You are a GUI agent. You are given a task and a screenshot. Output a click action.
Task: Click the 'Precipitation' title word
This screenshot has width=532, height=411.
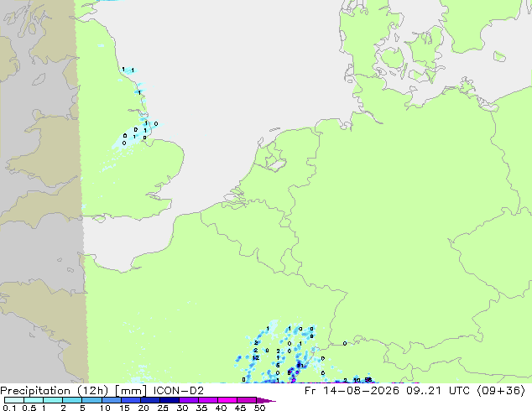click(35, 391)
